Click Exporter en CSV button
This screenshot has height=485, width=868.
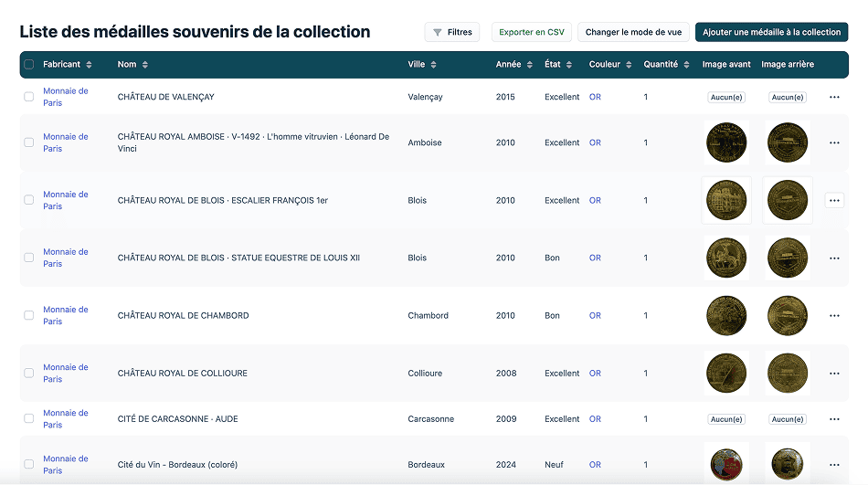click(x=531, y=32)
